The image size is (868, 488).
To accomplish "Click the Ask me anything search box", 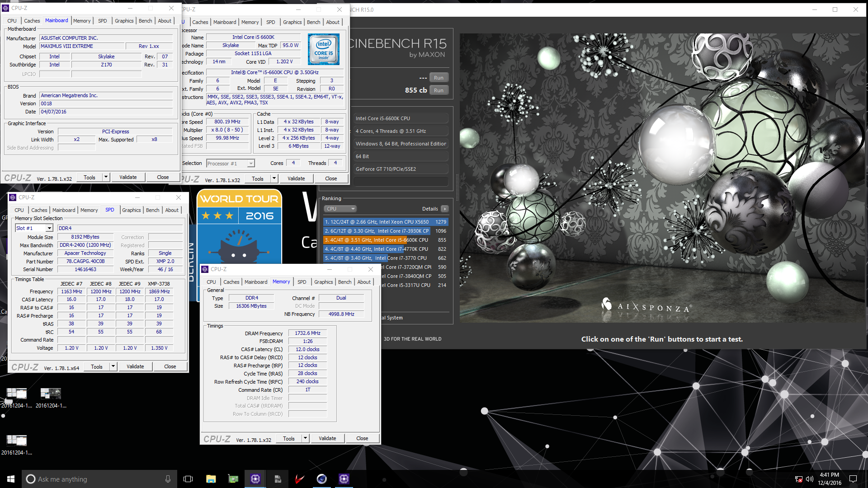I will (99, 479).
